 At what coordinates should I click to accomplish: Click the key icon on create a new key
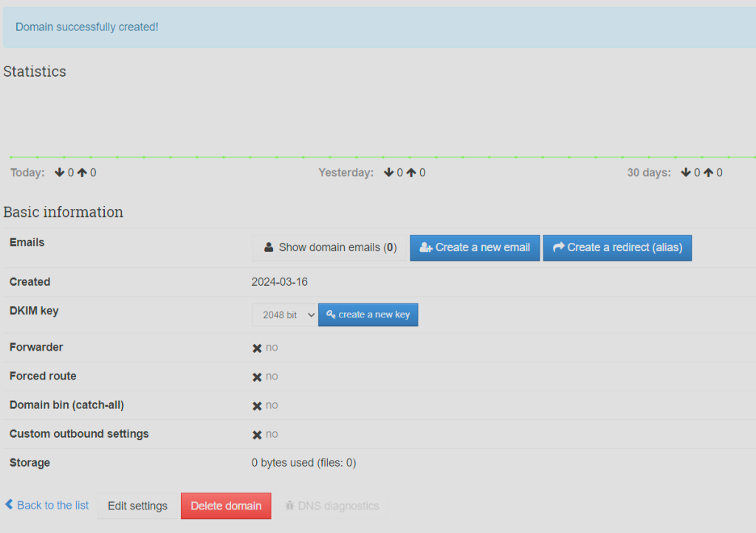[331, 314]
